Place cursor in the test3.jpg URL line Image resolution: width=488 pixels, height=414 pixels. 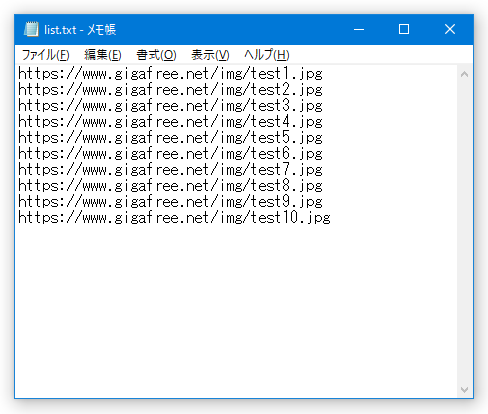pos(170,106)
